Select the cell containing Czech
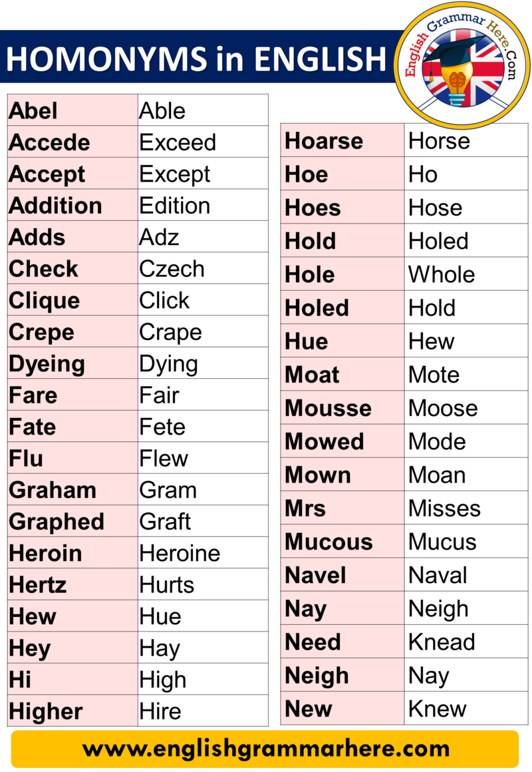The image size is (532, 772). click(203, 268)
